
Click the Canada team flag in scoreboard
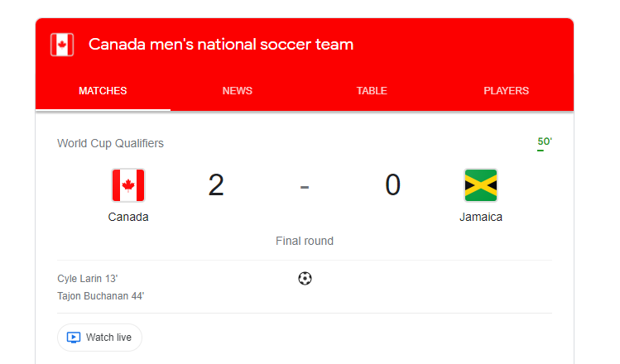tap(128, 185)
